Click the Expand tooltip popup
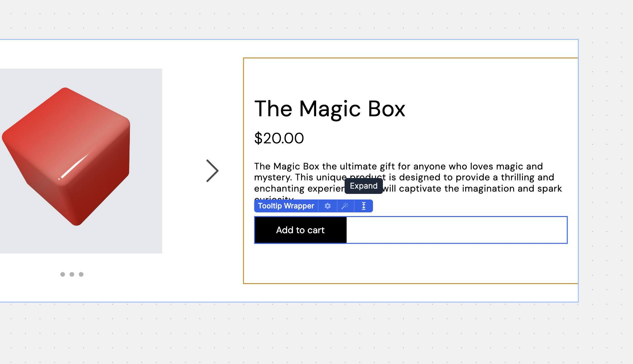This screenshot has height=364, width=633. 363,186
